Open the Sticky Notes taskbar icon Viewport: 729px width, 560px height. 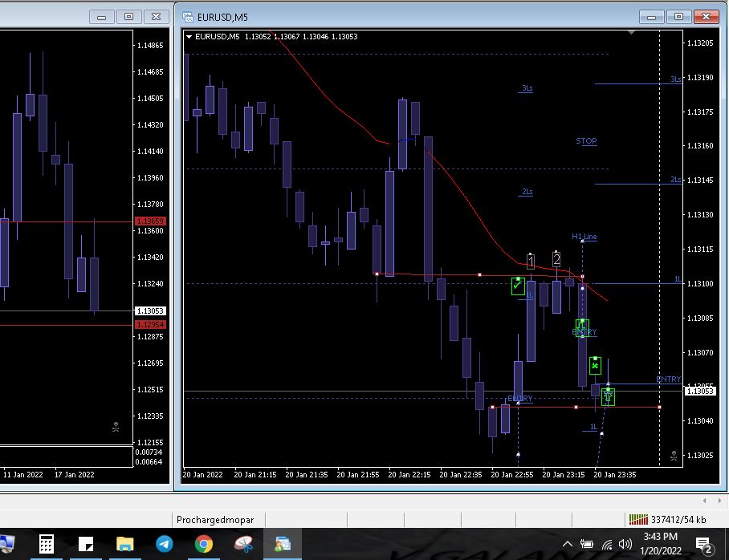[x=86, y=544]
